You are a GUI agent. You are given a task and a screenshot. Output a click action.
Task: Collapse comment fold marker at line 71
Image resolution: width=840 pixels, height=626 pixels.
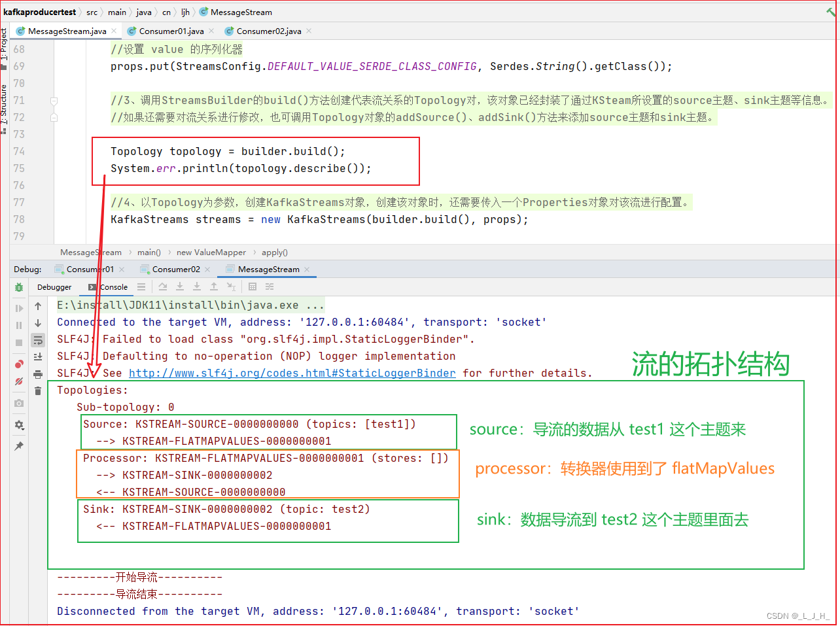[54, 101]
